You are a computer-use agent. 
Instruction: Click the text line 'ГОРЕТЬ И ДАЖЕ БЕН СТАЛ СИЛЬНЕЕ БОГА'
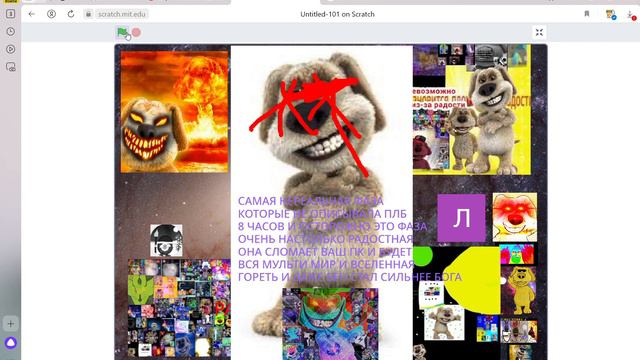pos(350,277)
